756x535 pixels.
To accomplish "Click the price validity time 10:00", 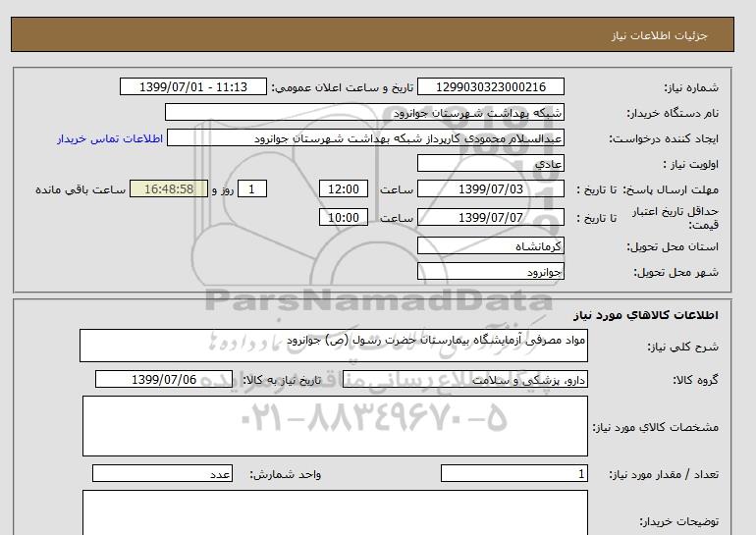I will (x=344, y=218).
